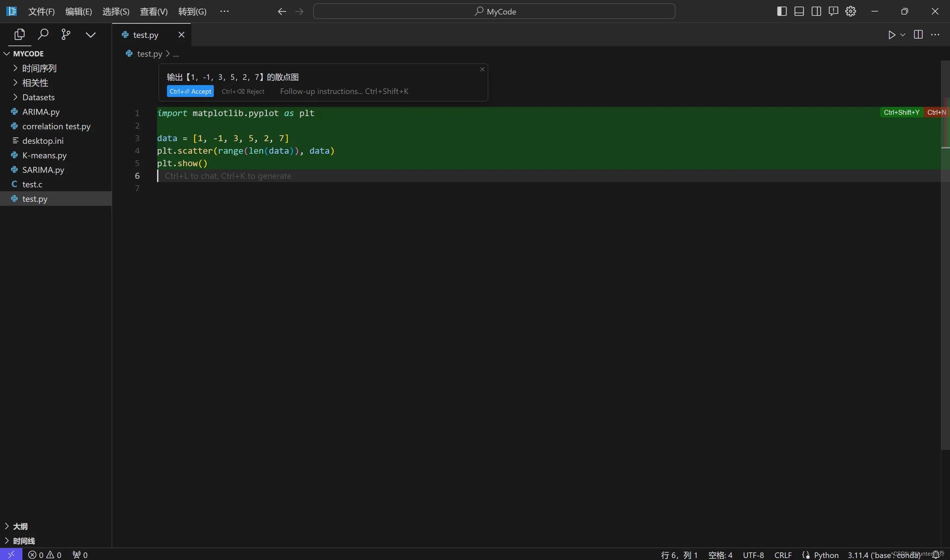Toggle the bottom panel layout icon
Image resolution: width=950 pixels, height=560 pixels.
click(799, 11)
